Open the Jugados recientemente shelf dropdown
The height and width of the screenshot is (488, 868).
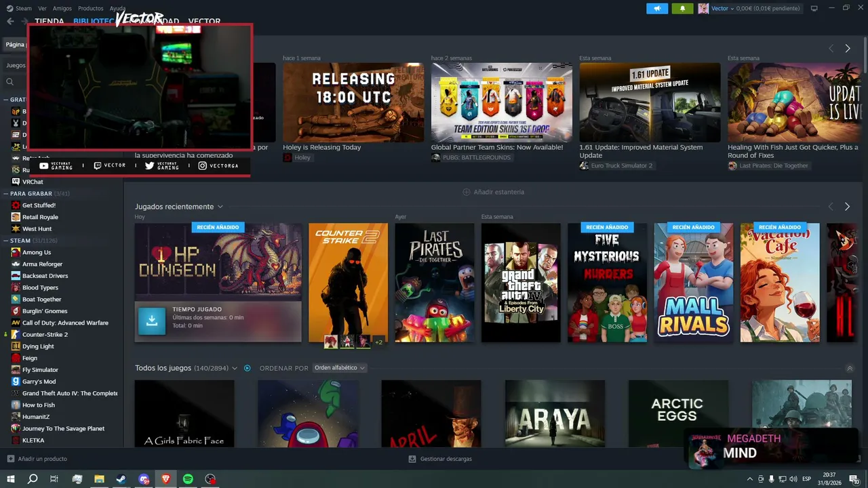click(x=220, y=207)
